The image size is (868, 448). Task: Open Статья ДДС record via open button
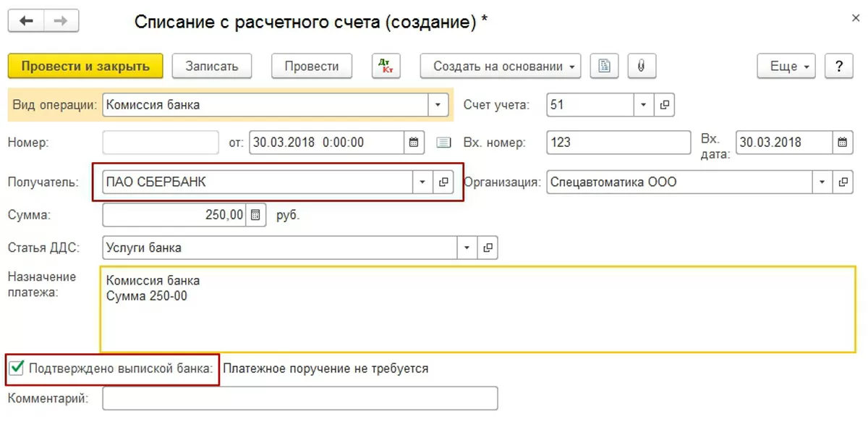click(488, 248)
